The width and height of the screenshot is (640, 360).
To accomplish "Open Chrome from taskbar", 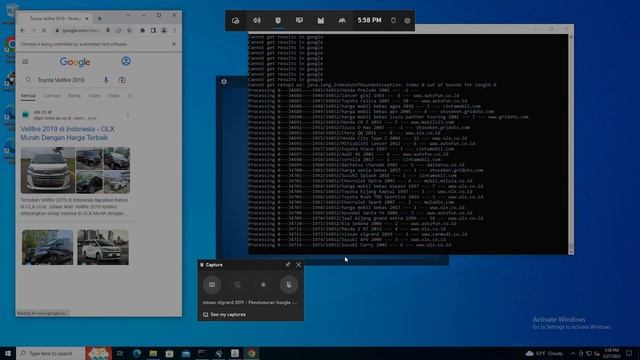I will point(251,353).
